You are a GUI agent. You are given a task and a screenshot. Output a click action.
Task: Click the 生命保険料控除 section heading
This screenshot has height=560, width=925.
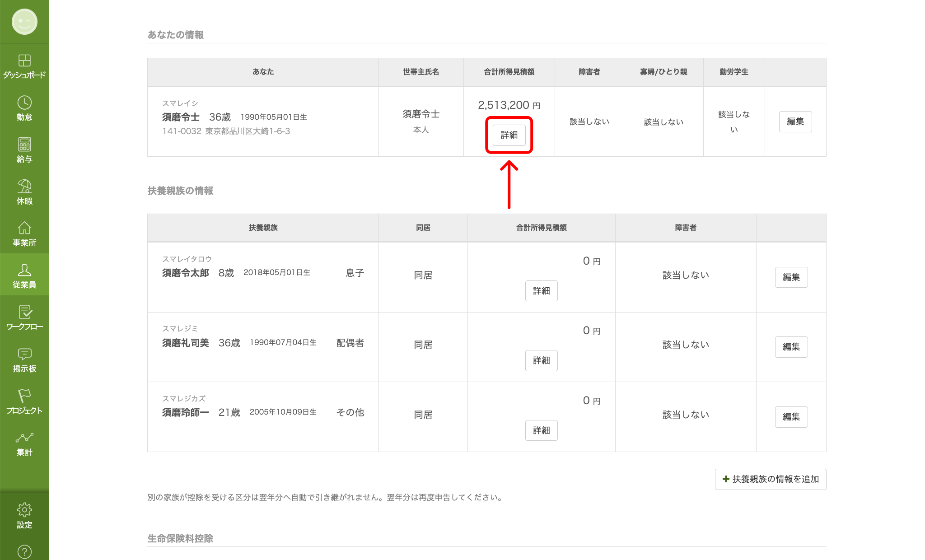pyautogui.click(x=180, y=538)
